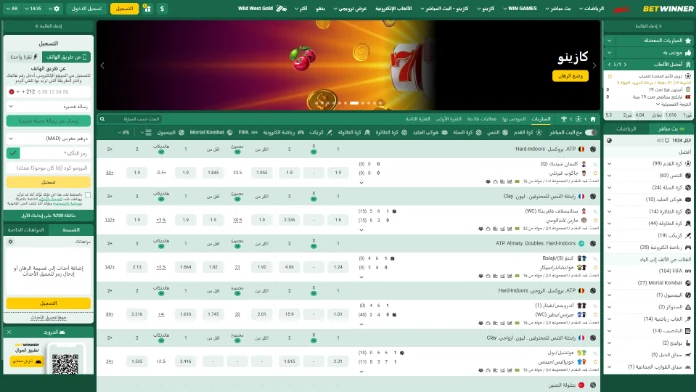Click the bet slip yellow registration button
The image size is (696, 392).
tap(48, 303)
